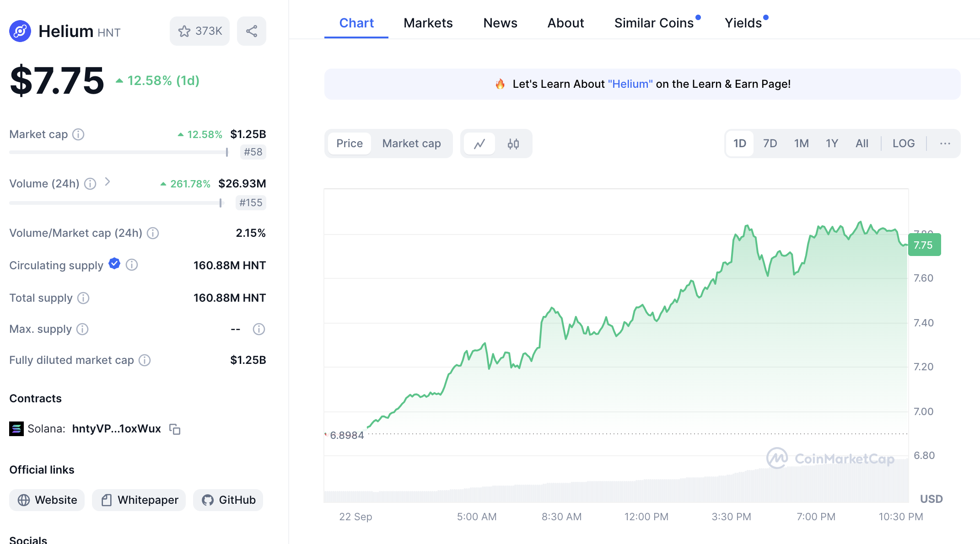The image size is (980, 544).
Task: Switch to candlestick chart icon
Action: coord(513,144)
